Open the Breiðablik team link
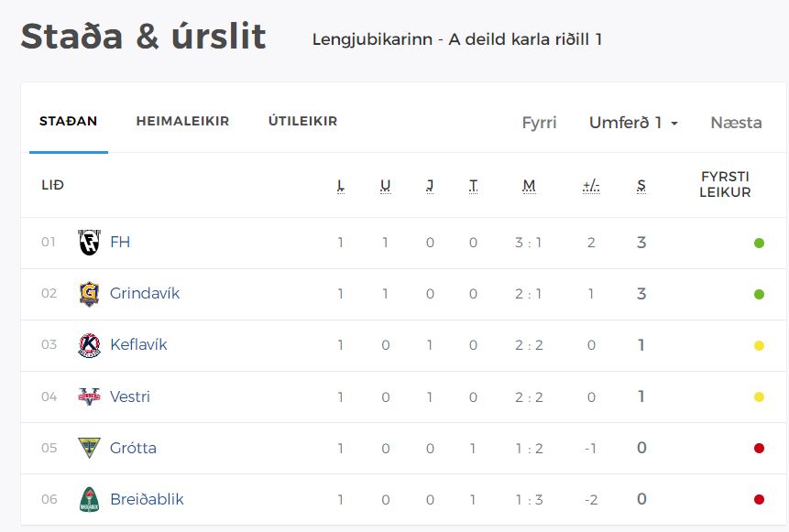Viewport: 789px width, 532px height. tap(147, 499)
